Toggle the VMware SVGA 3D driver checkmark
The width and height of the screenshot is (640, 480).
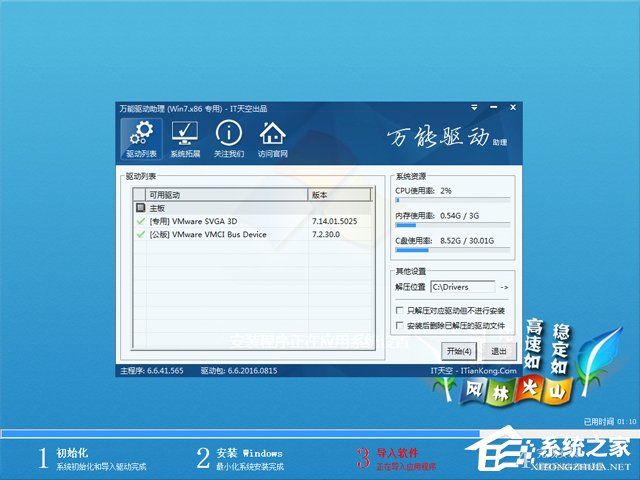141,221
